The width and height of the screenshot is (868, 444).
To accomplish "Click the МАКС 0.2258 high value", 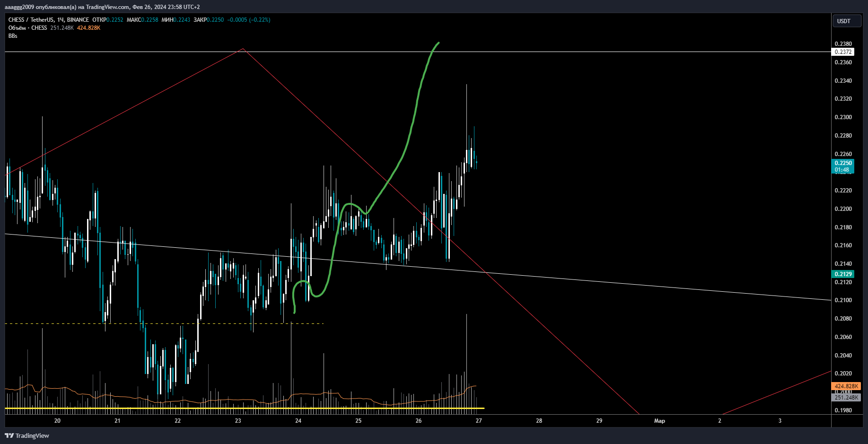I will click(142, 20).
